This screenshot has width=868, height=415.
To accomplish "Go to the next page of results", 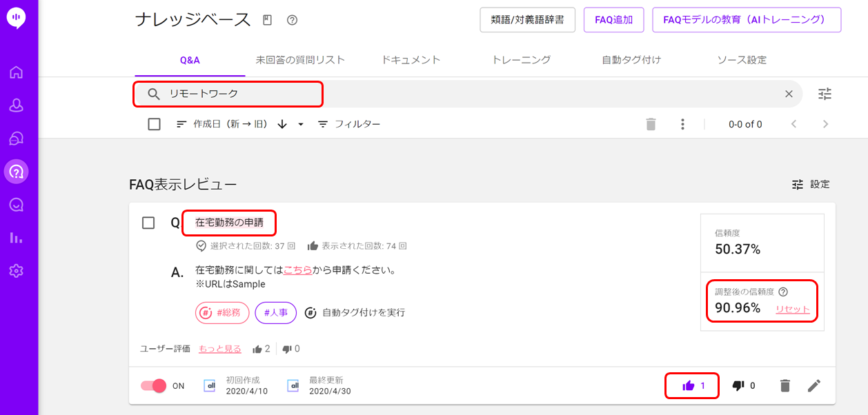I will click(826, 124).
